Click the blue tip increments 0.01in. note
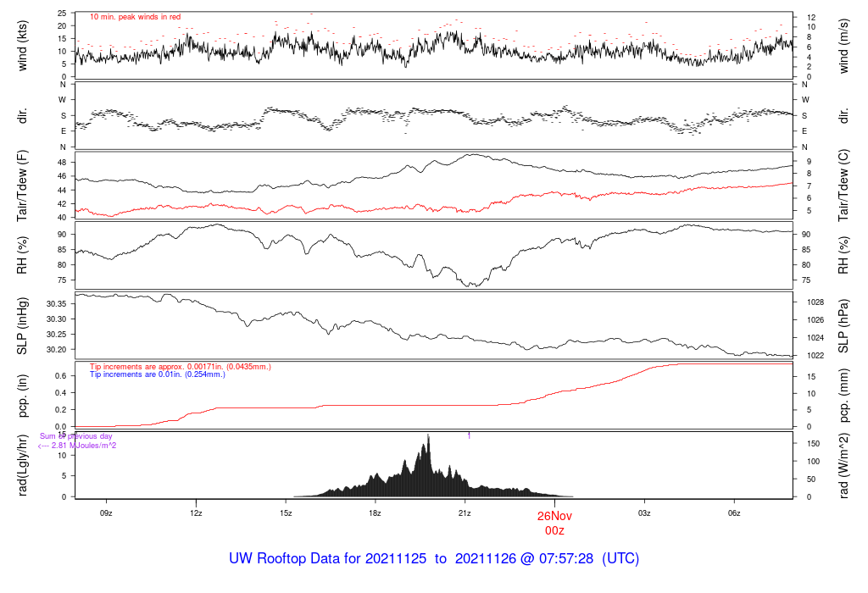Screen dimensions: 868x593 click(158, 374)
